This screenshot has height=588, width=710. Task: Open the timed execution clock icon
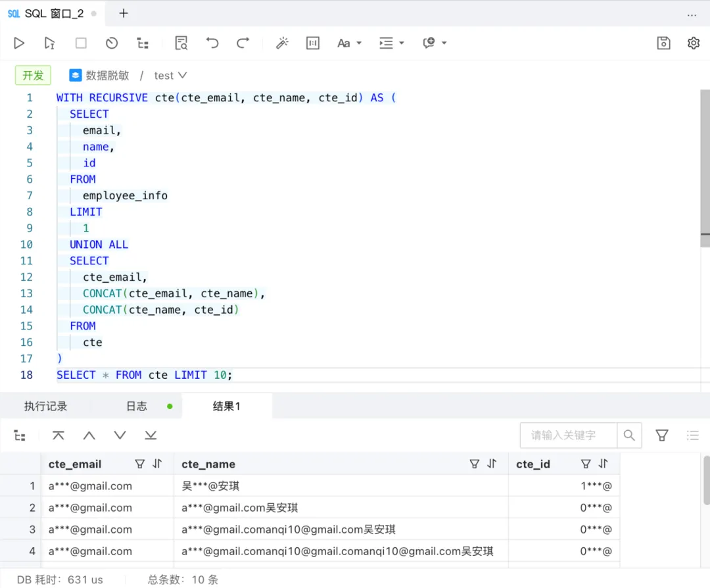111,43
